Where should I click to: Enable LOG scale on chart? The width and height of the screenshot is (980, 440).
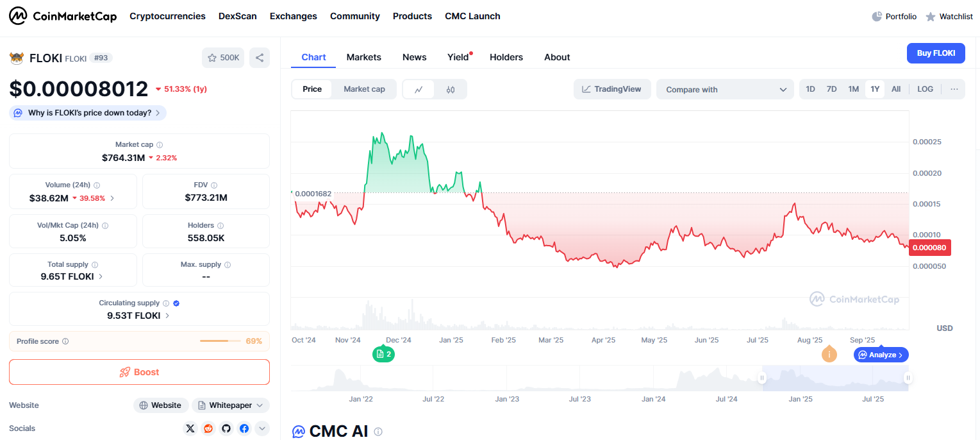coord(925,89)
